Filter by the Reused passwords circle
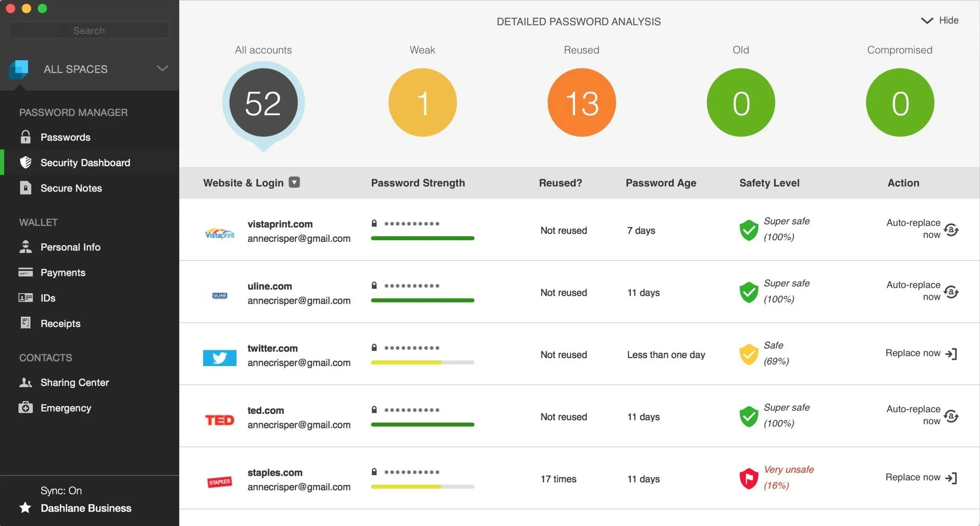 pos(581,103)
